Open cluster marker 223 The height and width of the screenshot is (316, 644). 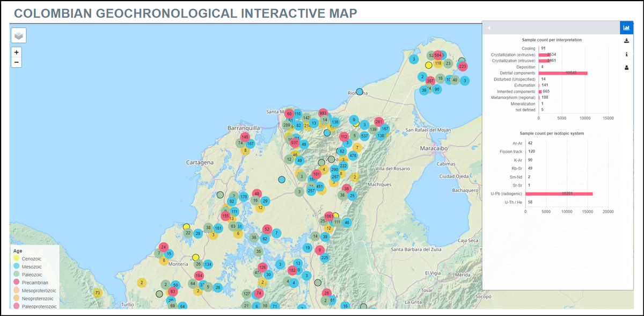pyautogui.click(x=463, y=67)
